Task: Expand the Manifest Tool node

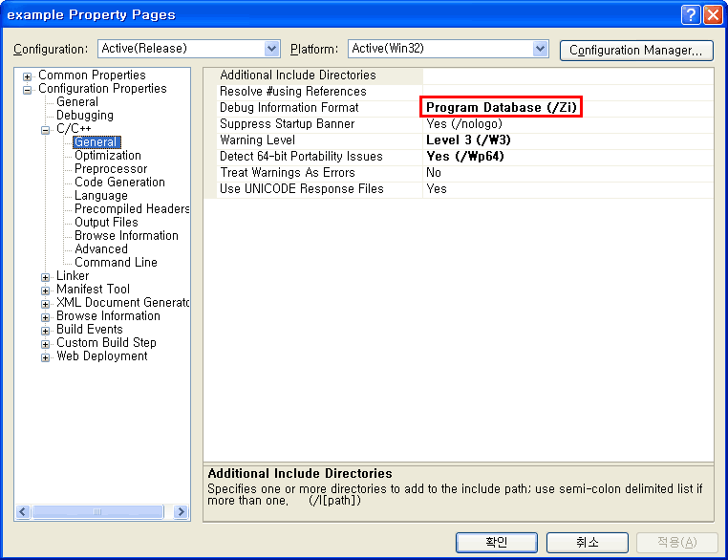Action: 46,291
